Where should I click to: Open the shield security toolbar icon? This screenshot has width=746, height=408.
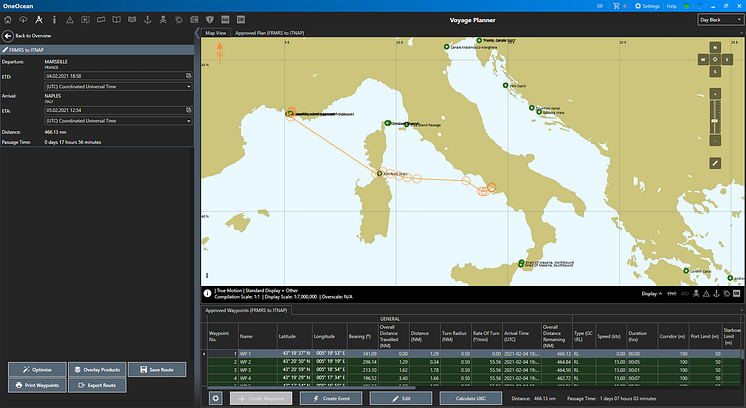pyautogui.click(x=210, y=19)
